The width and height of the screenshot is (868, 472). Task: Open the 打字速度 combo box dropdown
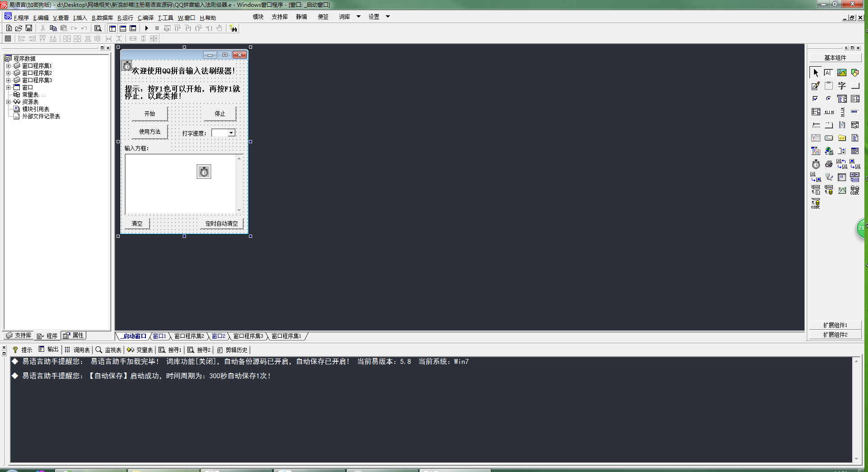pyautogui.click(x=231, y=133)
